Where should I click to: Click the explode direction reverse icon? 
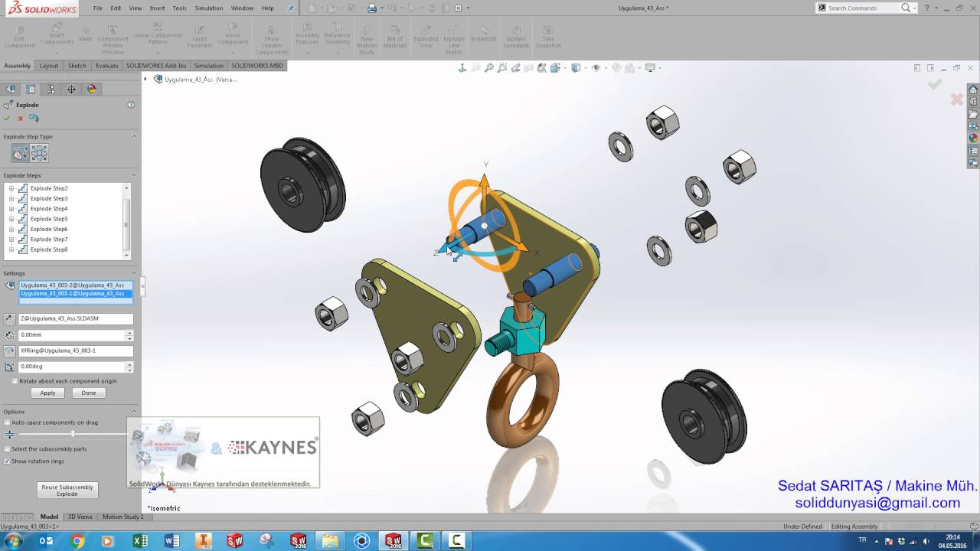pos(9,318)
